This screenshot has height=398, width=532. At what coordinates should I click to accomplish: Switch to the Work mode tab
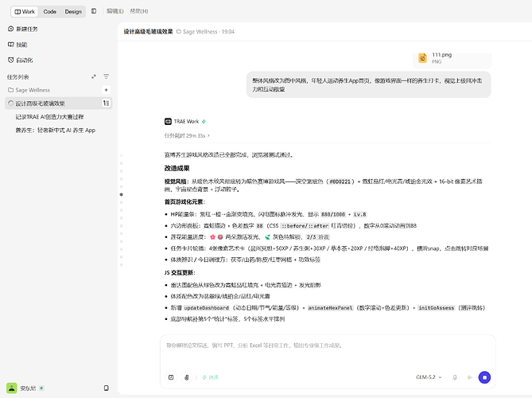[x=25, y=12]
